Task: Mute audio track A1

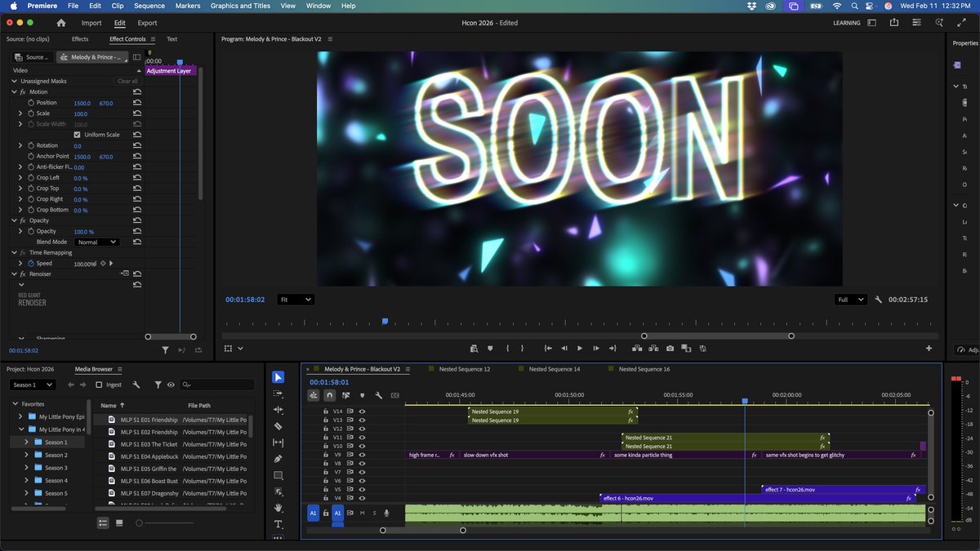Action: click(362, 513)
